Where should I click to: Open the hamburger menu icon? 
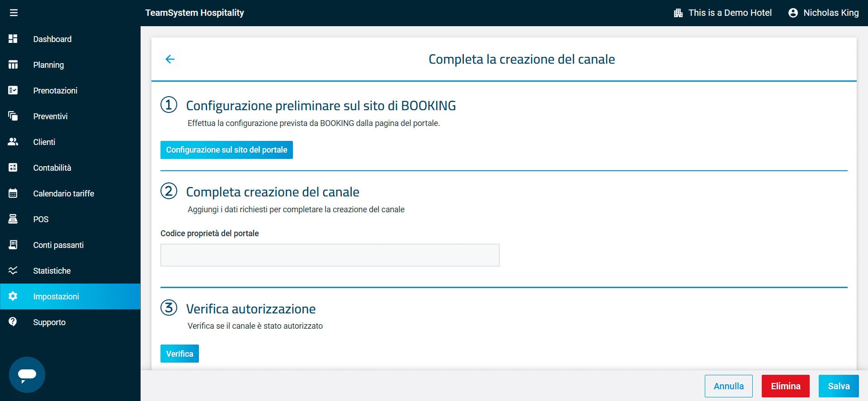(14, 13)
